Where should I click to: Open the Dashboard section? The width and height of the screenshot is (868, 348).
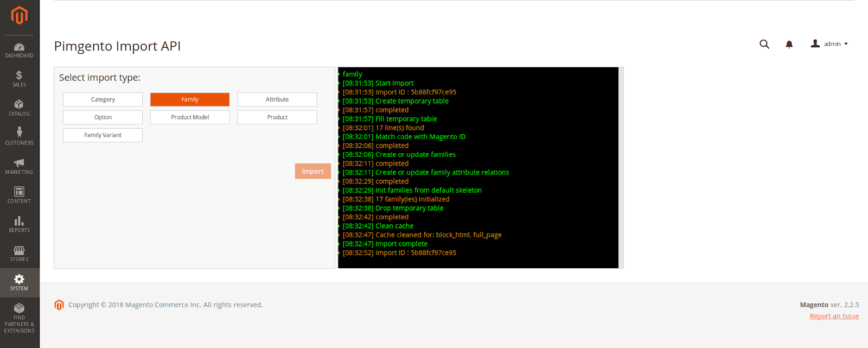pyautogui.click(x=20, y=50)
